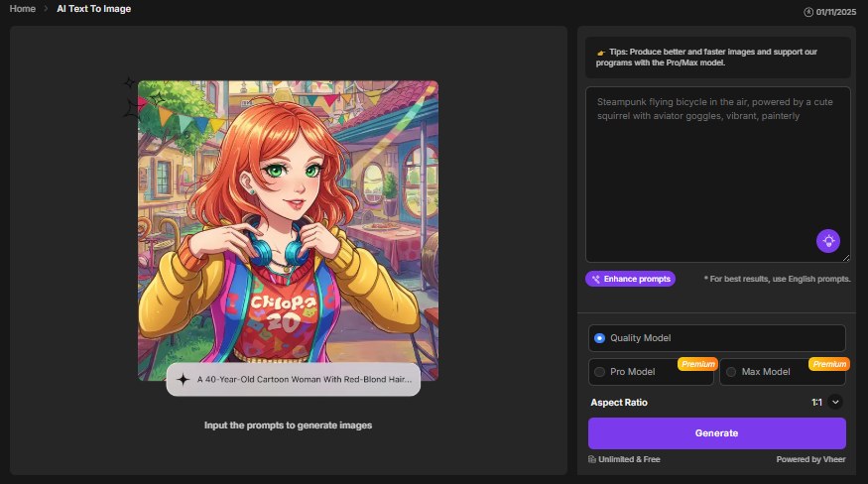Click the pointing hand icon in Tips banner
This screenshot has height=484, width=868.
click(601, 52)
